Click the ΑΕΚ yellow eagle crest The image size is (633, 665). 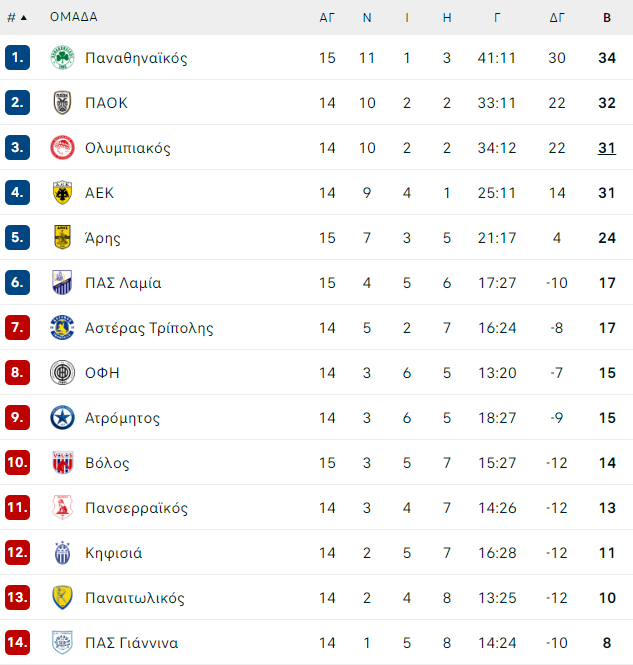click(x=62, y=193)
